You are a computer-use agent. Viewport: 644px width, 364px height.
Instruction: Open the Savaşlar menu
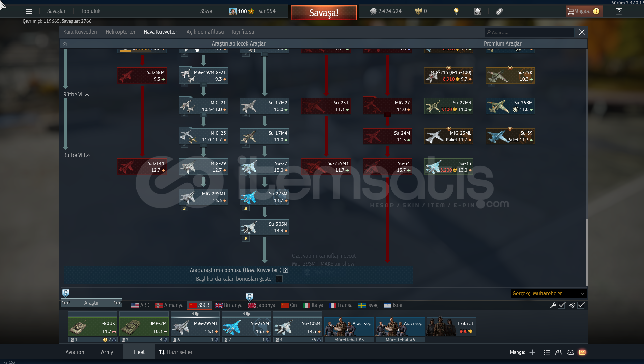[x=56, y=11]
